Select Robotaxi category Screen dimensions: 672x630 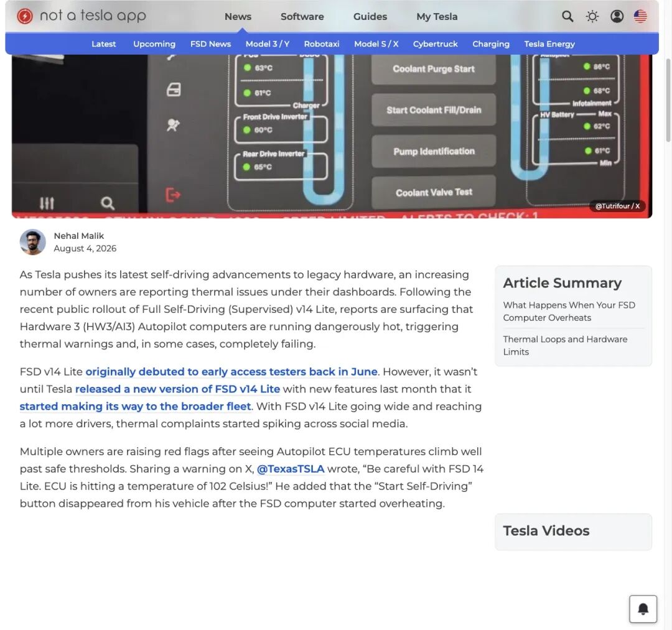322,44
